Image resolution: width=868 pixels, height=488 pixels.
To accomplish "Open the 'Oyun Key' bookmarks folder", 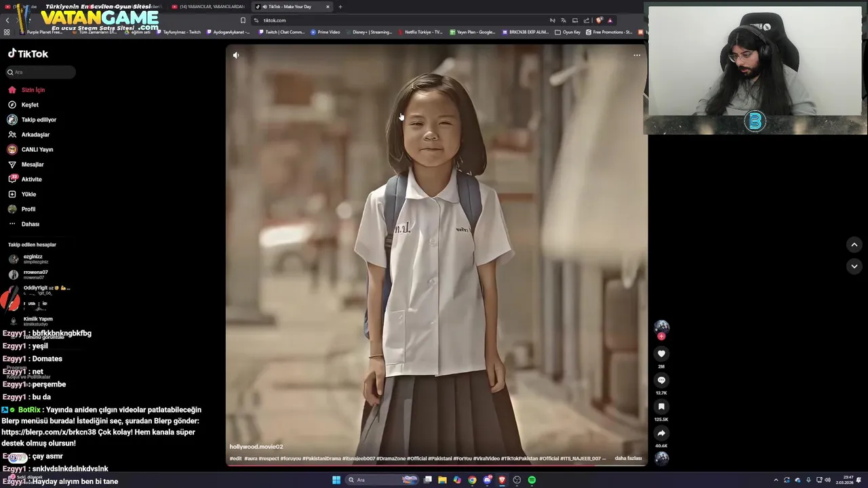I will click(x=568, y=32).
